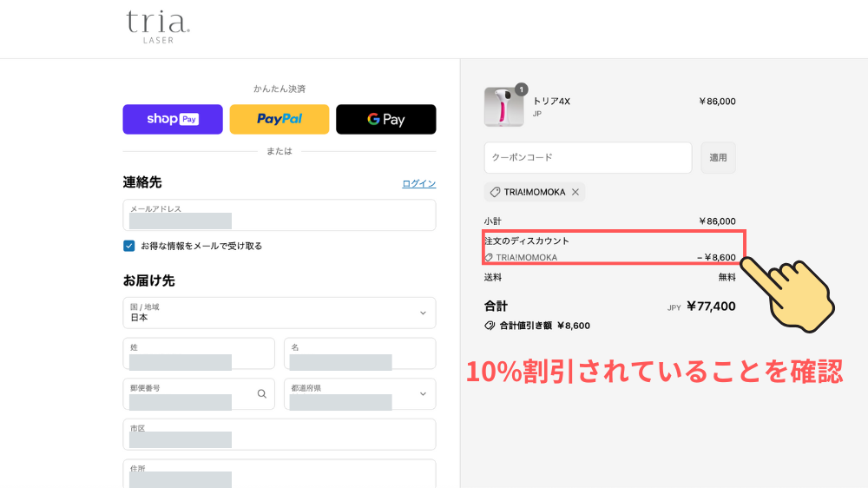Click the トリア4X product name
This screenshot has height=488, width=868.
tap(551, 102)
